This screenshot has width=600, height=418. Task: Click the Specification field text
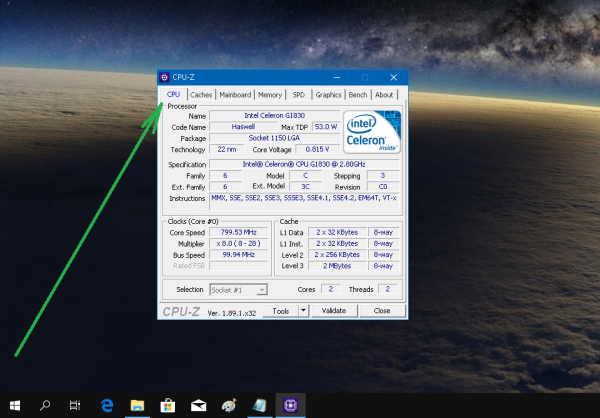click(x=304, y=164)
